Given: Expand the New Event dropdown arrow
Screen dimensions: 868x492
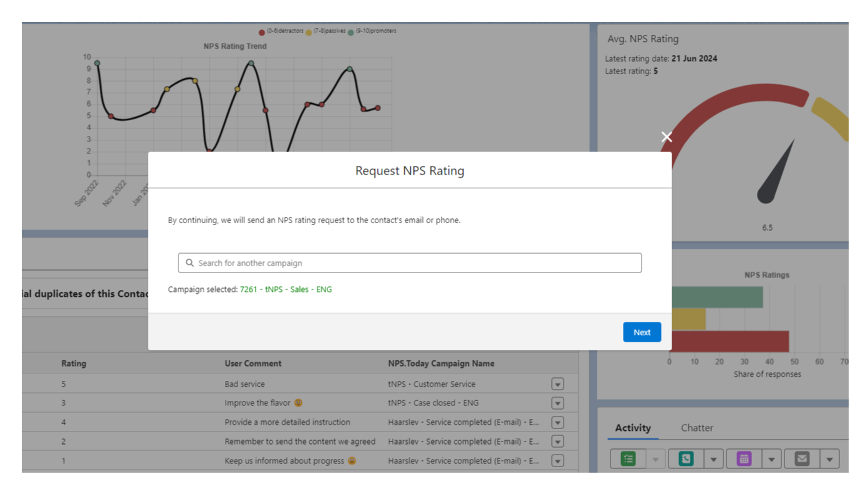Looking at the screenshot, I should click(771, 460).
